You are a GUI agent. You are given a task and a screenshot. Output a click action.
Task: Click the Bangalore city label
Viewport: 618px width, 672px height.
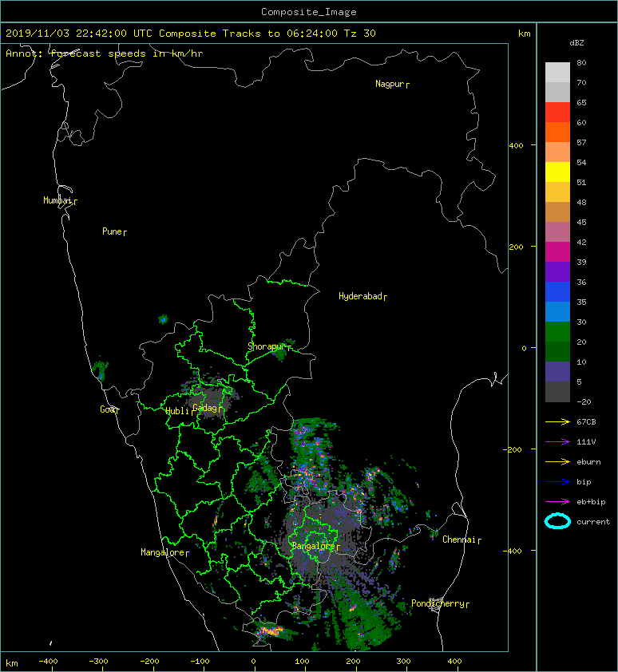pos(313,546)
